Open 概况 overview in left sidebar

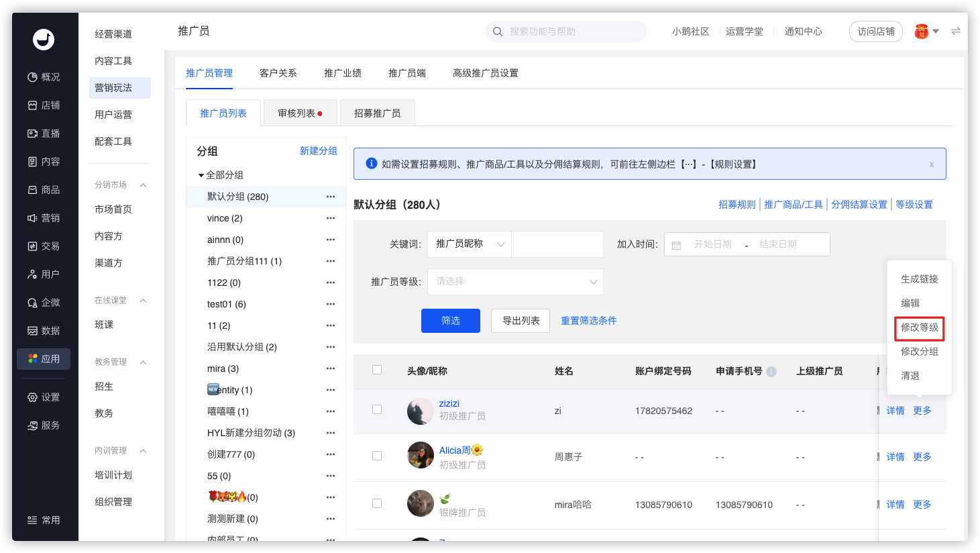(x=44, y=77)
